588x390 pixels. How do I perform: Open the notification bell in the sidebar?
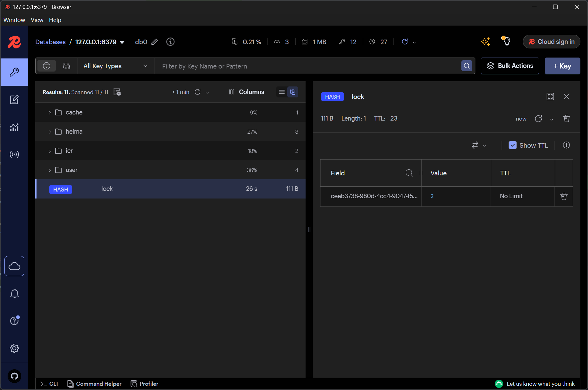14,293
